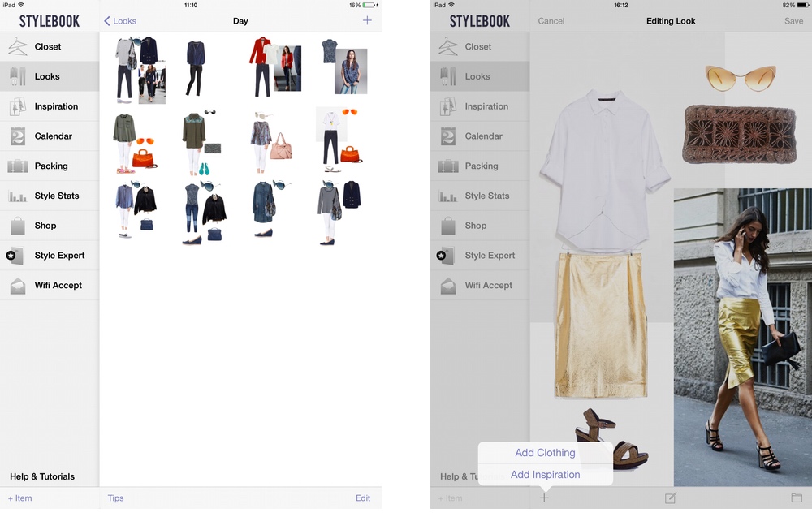Tap the folder icon in Editing Look toolbar

797,498
